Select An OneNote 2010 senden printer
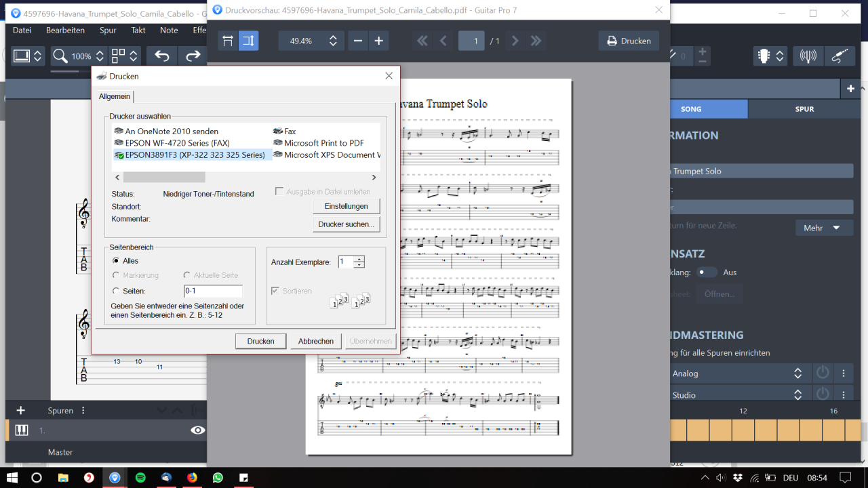Screen dimensions: 868x488 (x=166, y=131)
